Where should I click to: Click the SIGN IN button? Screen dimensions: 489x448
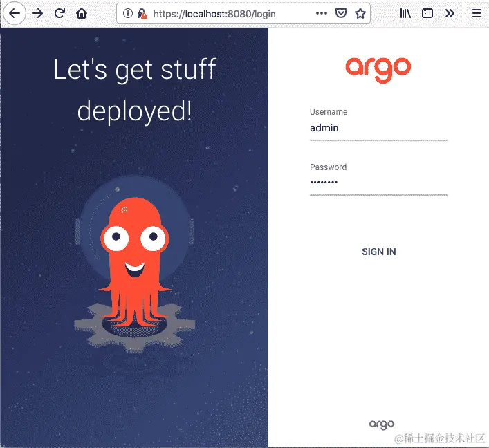[378, 252]
